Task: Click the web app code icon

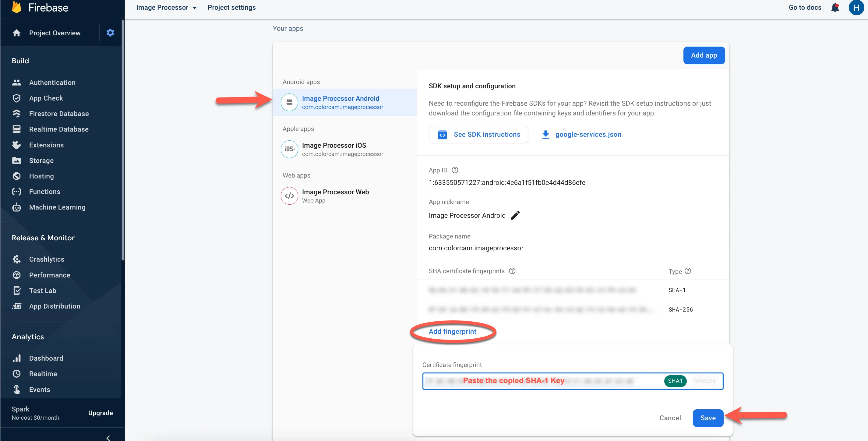Action: (x=289, y=196)
